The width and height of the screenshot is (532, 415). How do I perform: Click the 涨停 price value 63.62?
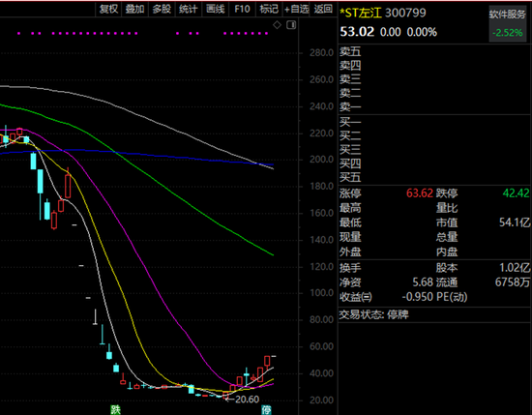(420, 193)
